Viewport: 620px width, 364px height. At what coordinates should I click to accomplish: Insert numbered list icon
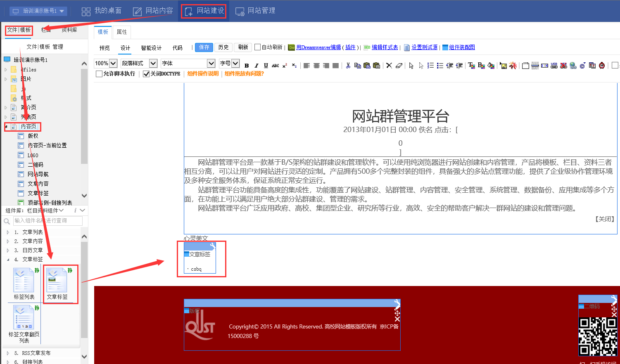(x=430, y=65)
